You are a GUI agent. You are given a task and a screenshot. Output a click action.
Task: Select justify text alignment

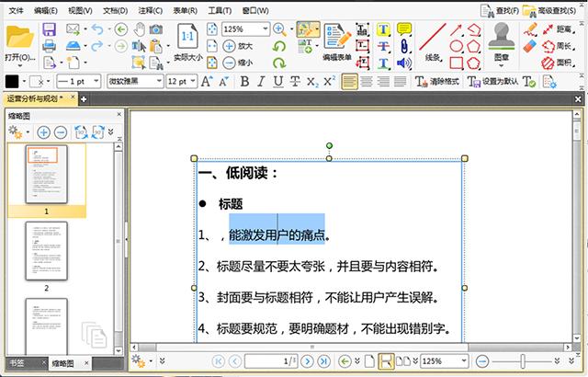click(x=400, y=81)
